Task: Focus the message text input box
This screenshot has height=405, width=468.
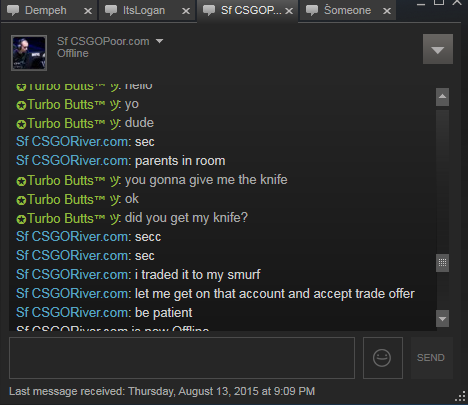Action: [182, 358]
